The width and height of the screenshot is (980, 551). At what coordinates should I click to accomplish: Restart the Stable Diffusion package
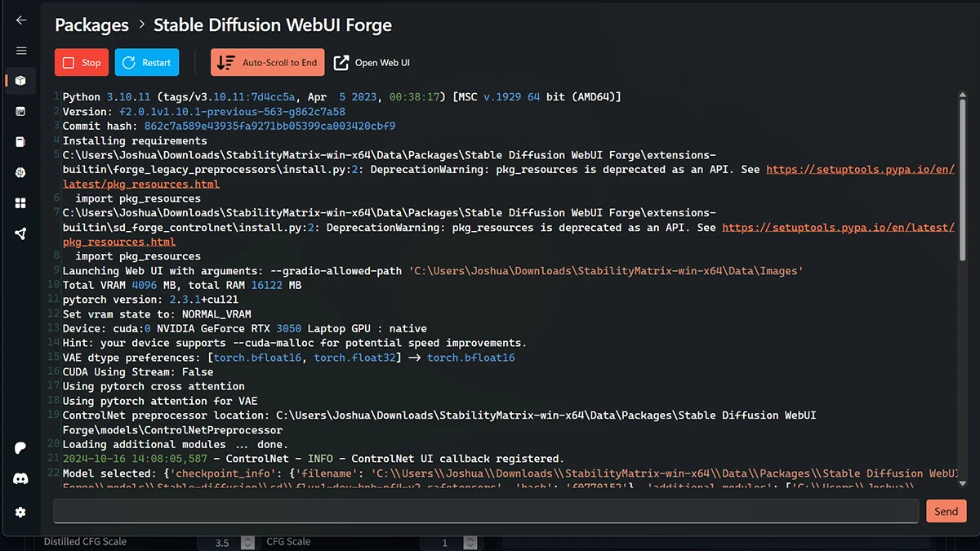pos(147,63)
